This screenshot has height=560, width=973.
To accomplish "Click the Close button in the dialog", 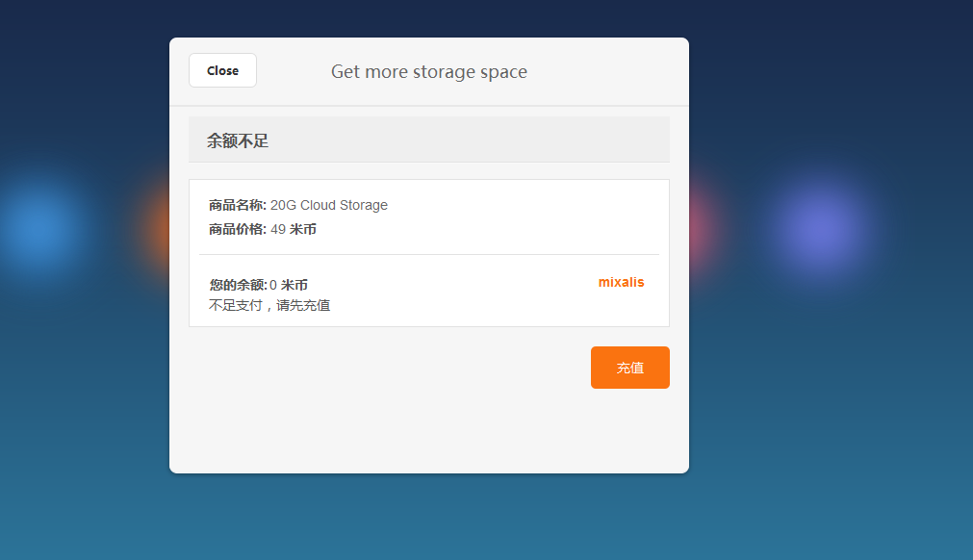I will click(x=222, y=70).
